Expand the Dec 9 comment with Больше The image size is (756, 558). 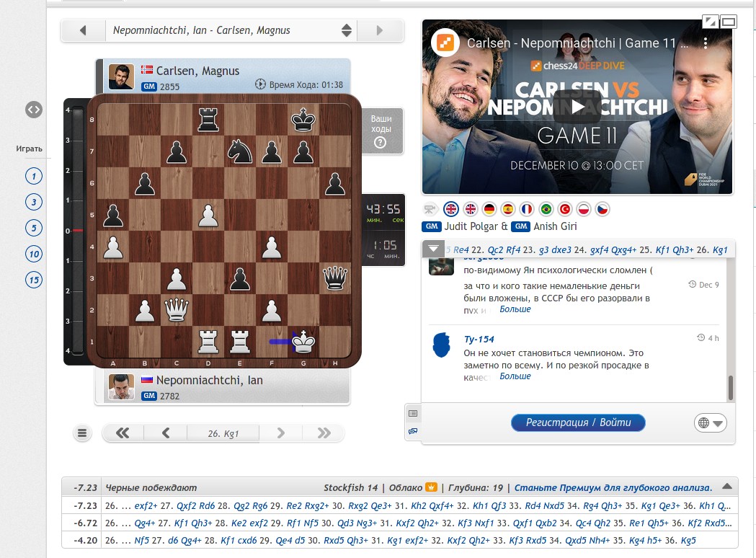tap(515, 309)
